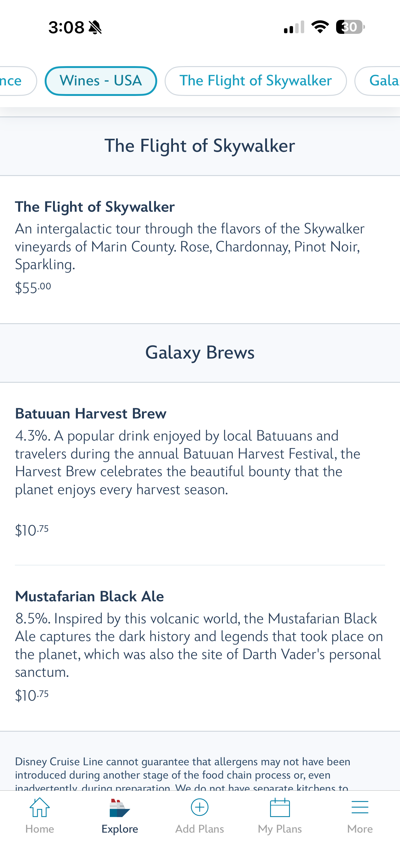Tap the cellular signal bars icon
The height and width of the screenshot is (868, 400).
click(294, 27)
